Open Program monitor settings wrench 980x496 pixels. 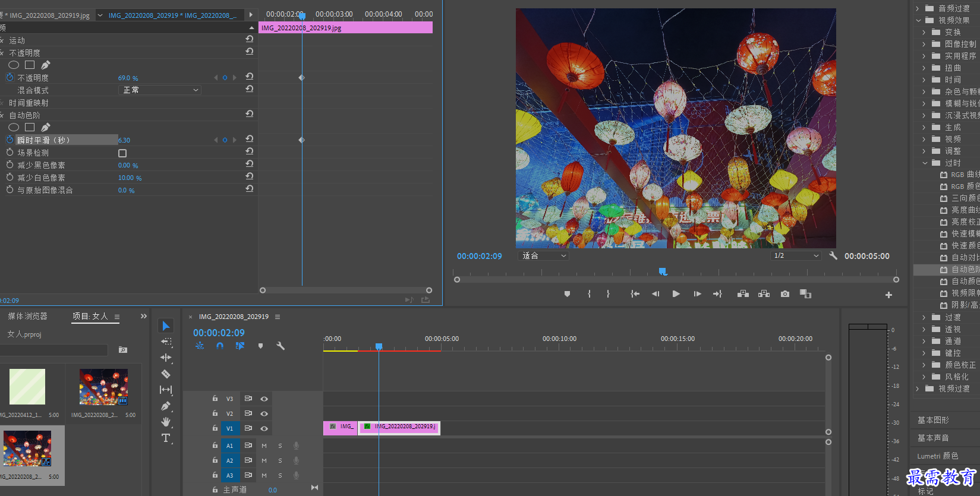point(833,255)
